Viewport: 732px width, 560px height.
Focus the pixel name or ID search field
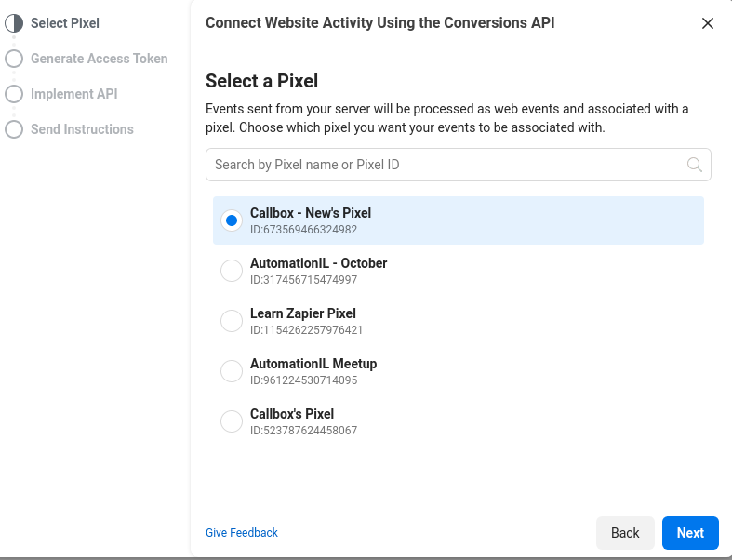click(x=446, y=165)
